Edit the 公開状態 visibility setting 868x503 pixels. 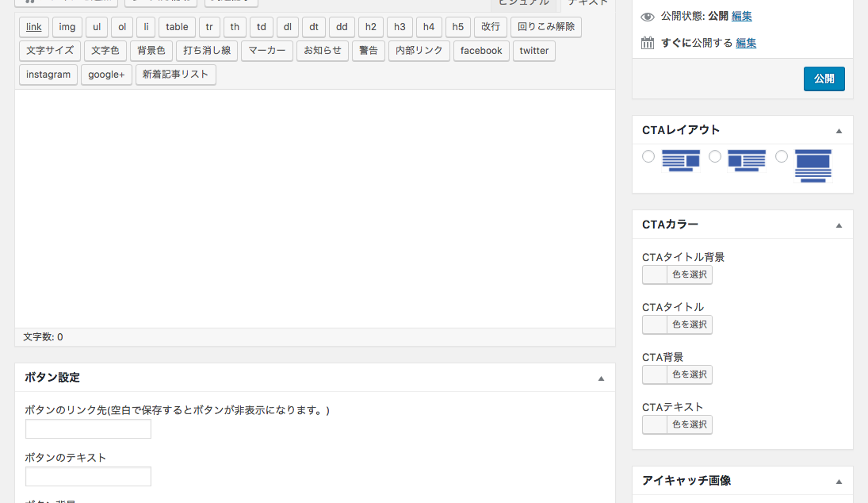741,16
